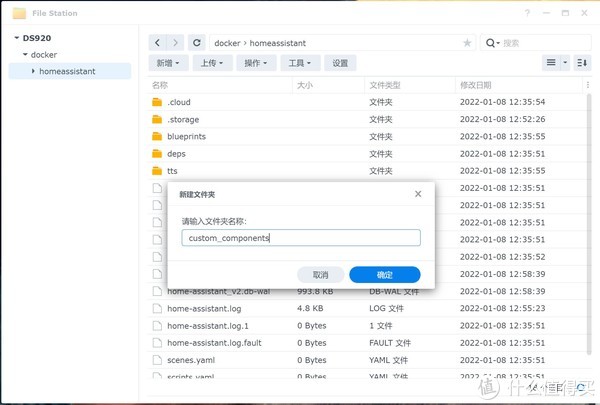Click the scenes.yaml file icon
Viewport: 600px width, 405px height.
(x=157, y=360)
